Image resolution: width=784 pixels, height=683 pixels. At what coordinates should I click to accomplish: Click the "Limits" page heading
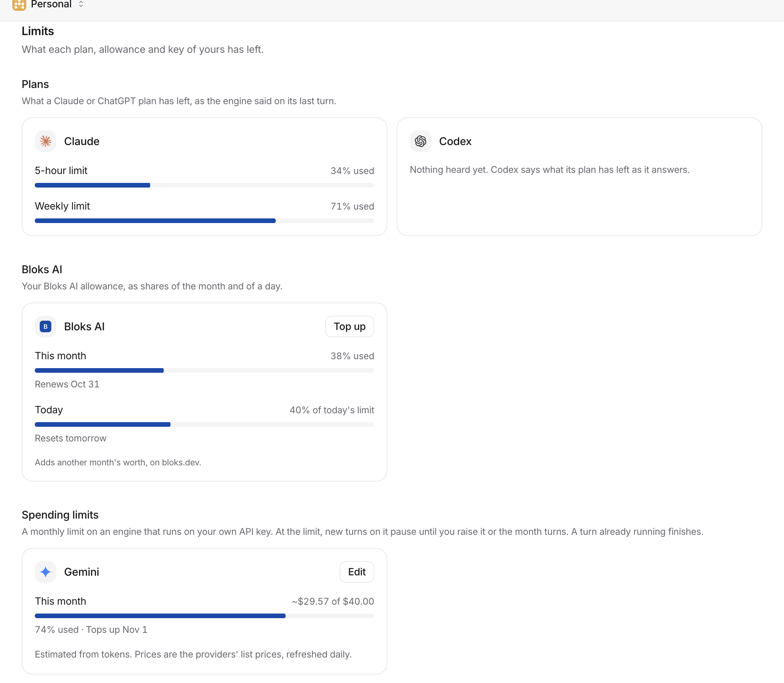38,31
